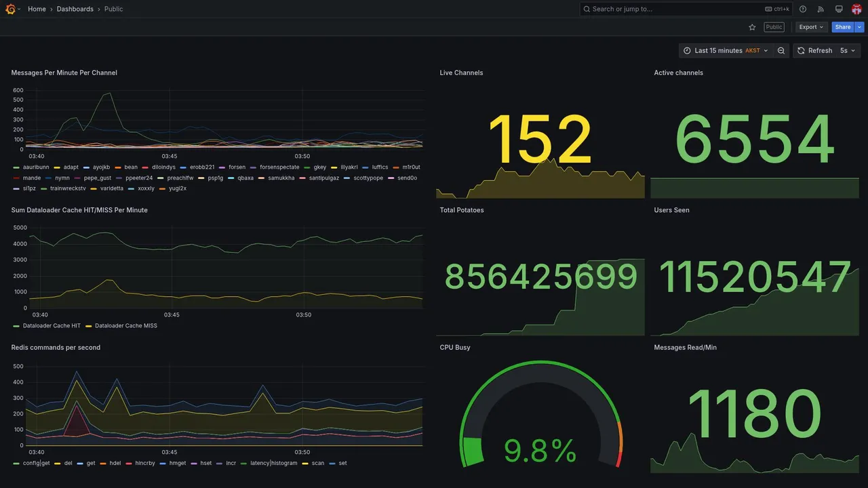Open the Grafana logo menu
Image resolution: width=868 pixels, height=488 pixels.
click(x=10, y=9)
